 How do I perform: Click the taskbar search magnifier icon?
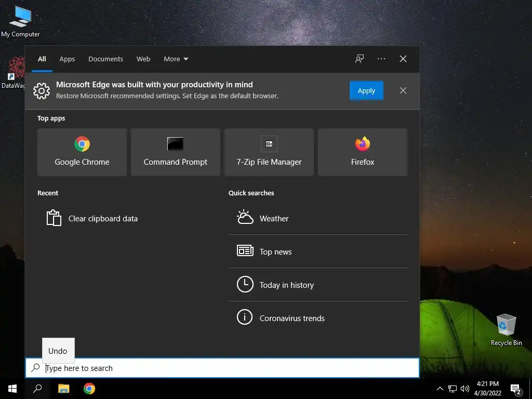tap(37, 389)
